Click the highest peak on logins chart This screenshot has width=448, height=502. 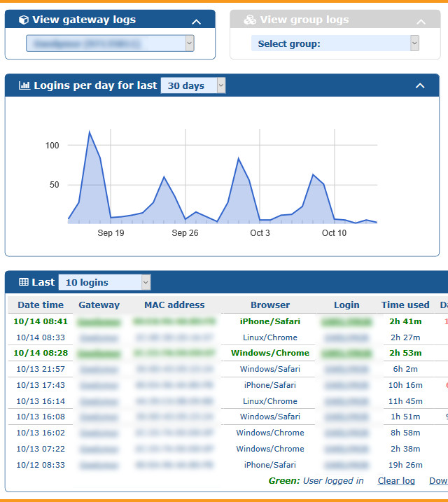[x=89, y=132]
